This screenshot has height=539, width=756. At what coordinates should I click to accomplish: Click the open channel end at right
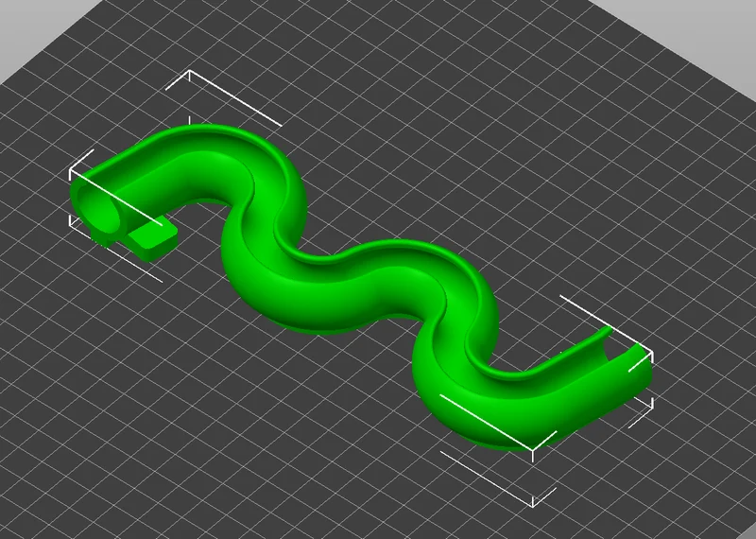[x=625, y=357]
